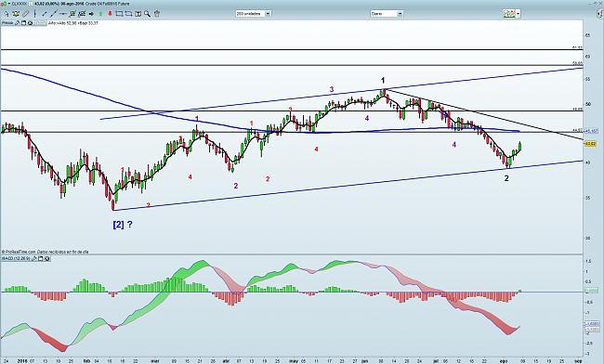Click the 'feb' label on the date axis
This screenshot has width=604, height=364.
click(x=86, y=361)
